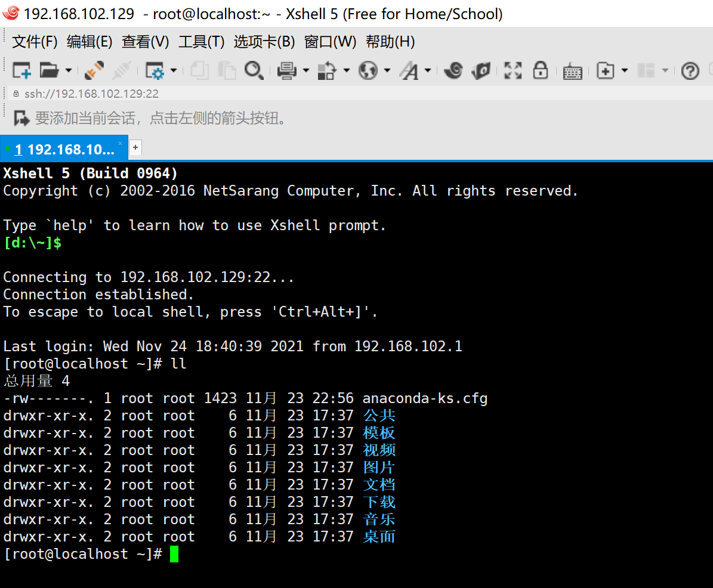The image size is (713, 588).
Task: Click the greyed Copy toolbar icon
Action: 199,71
